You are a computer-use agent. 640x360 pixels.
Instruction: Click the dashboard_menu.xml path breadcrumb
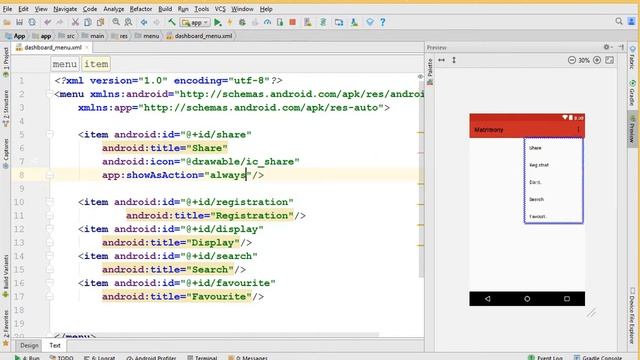[200, 36]
